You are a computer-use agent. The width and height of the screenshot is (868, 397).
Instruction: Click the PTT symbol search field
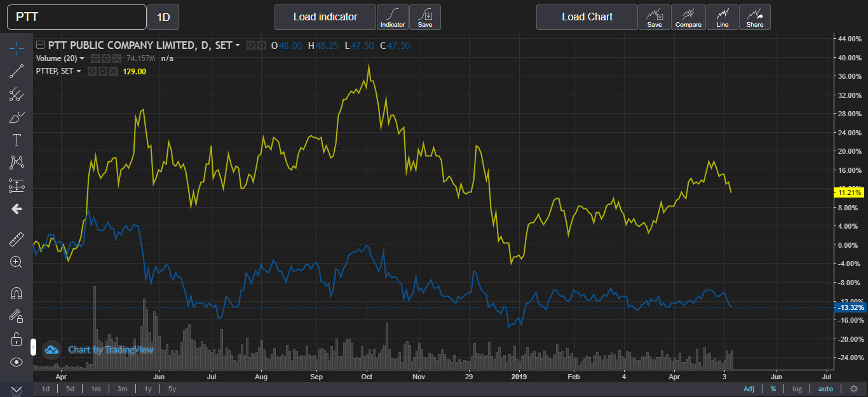coord(76,17)
